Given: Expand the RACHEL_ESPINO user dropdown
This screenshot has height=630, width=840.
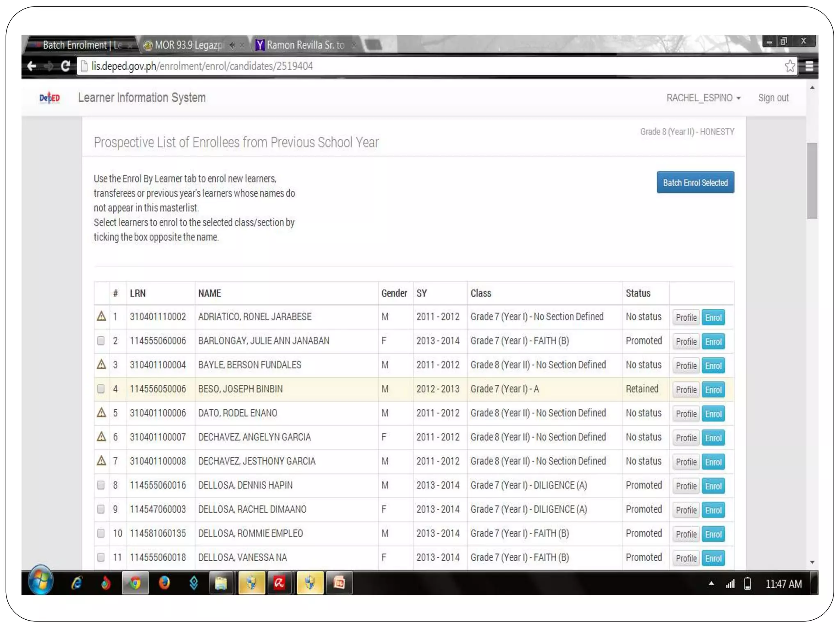Looking at the screenshot, I should (703, 98).
